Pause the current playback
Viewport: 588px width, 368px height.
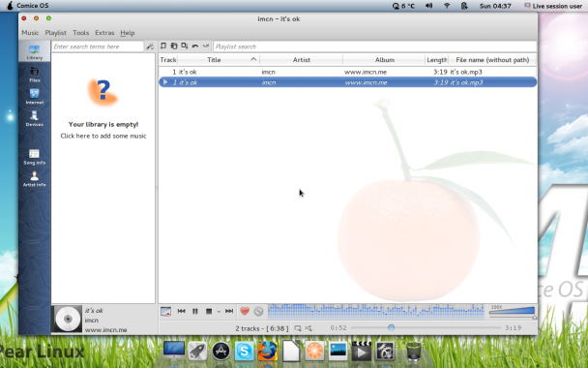click(x=195, y=311)
